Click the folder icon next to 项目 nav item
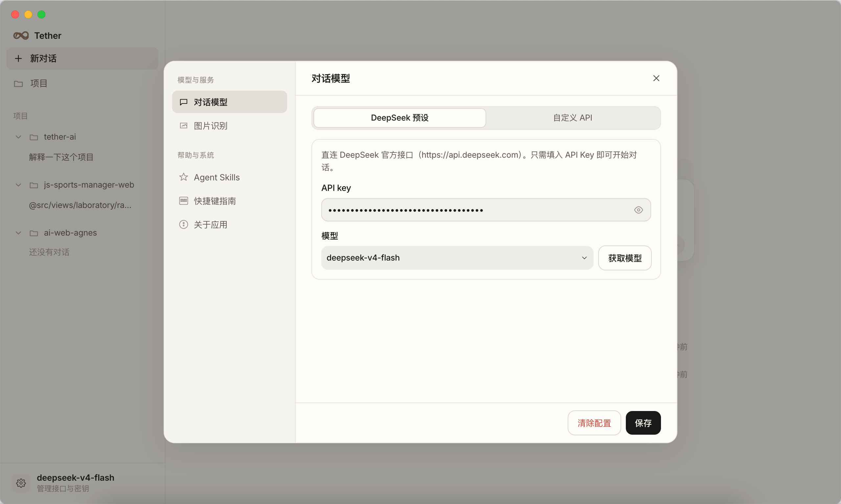Image resolution: width=841 pixels, height=504 pixels. [18, 83]
